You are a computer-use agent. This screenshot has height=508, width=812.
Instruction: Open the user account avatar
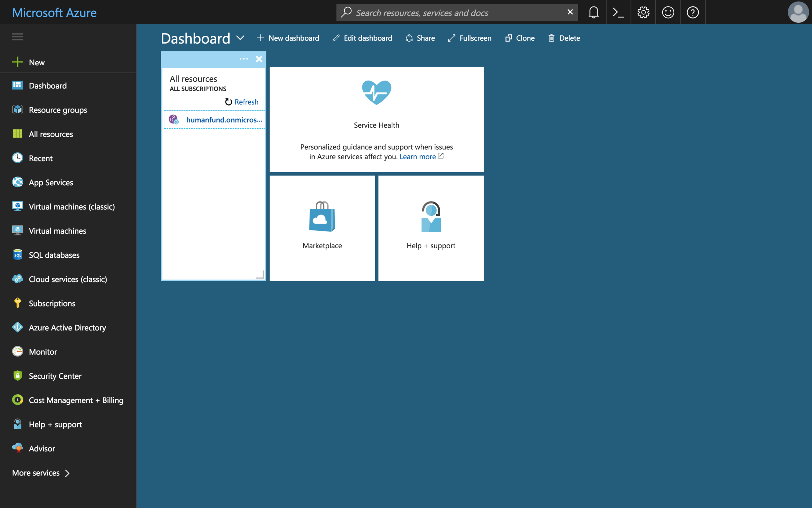[798, 12]
